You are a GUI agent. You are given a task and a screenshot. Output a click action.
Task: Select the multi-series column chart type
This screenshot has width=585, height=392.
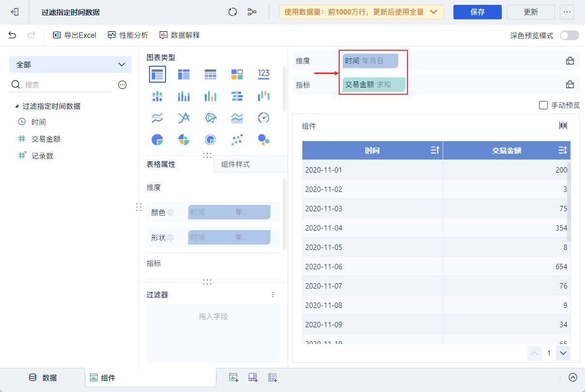tap(210, 96)
